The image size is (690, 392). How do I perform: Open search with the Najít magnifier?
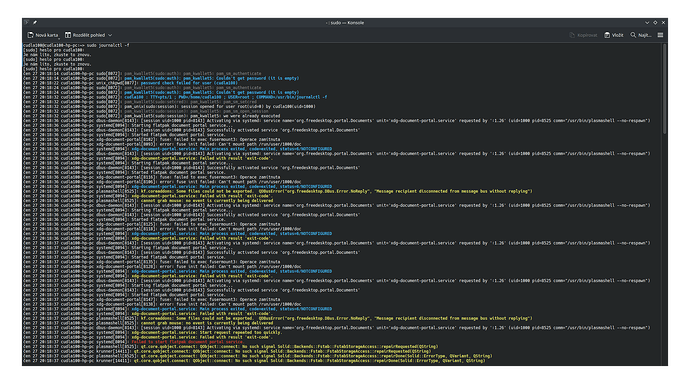click(x=641, y=35)
